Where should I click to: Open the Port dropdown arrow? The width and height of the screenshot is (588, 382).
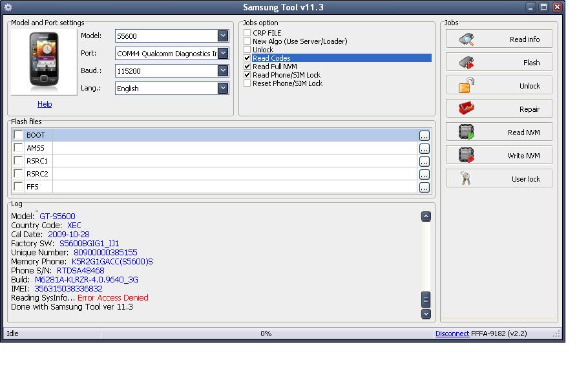coord(223,53)
